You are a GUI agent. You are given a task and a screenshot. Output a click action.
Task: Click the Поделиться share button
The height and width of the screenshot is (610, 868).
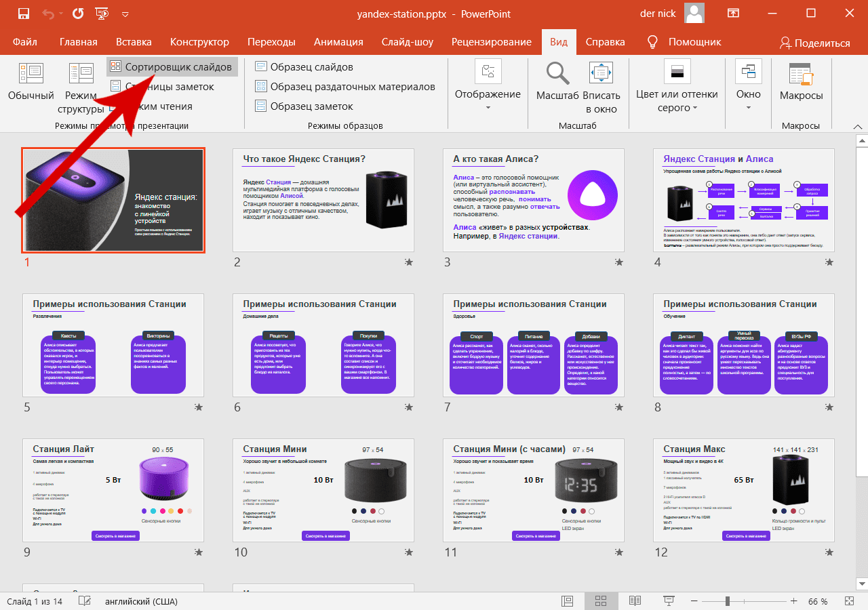click(814, 43)
